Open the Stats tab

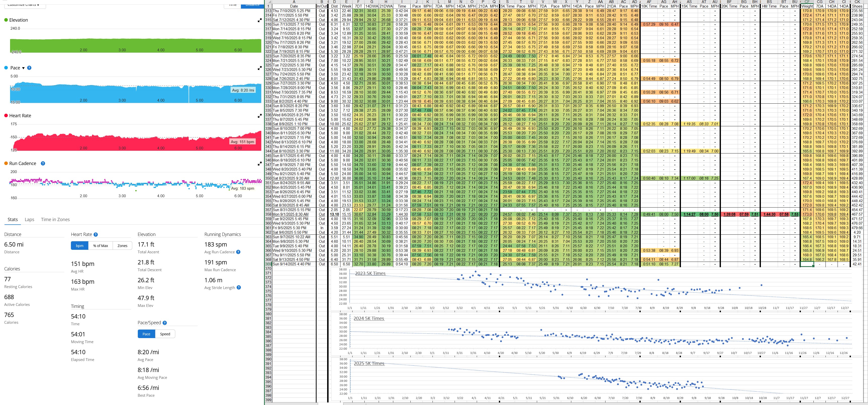(13, 220)
